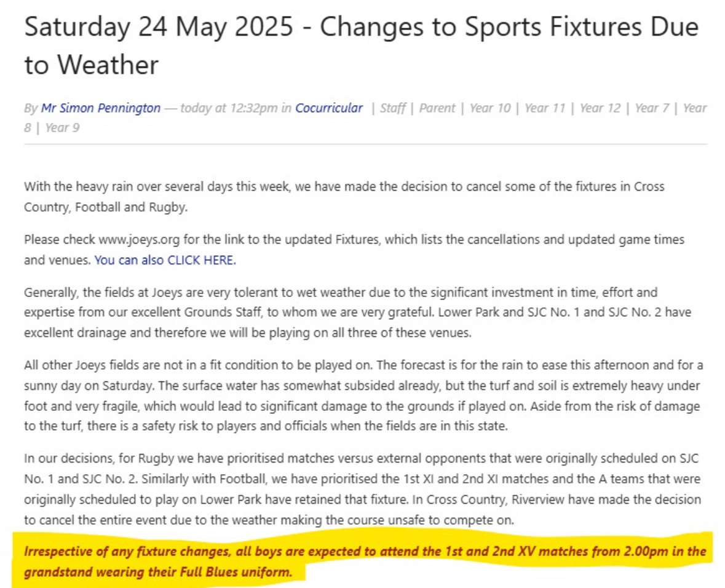Click the www.joeys.org text in paragraph

(x=139, y=240)
